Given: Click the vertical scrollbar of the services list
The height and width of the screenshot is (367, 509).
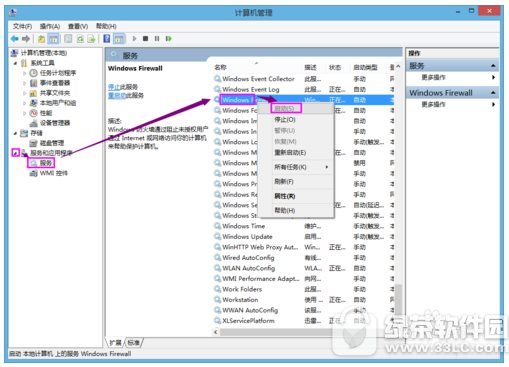Looking at the screenshot, I should tap(398, 195).
